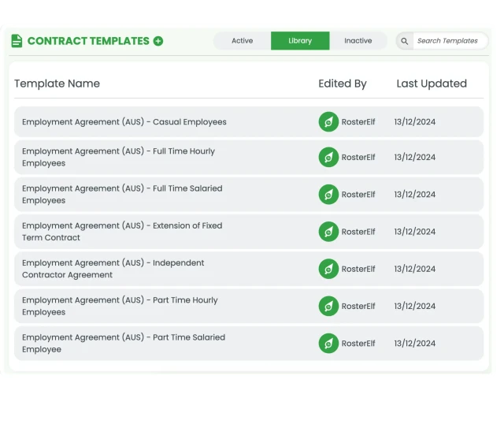Open the Casual Employees agreement template
This screenshot has height=424, width=504.
[x=124, y=122]
